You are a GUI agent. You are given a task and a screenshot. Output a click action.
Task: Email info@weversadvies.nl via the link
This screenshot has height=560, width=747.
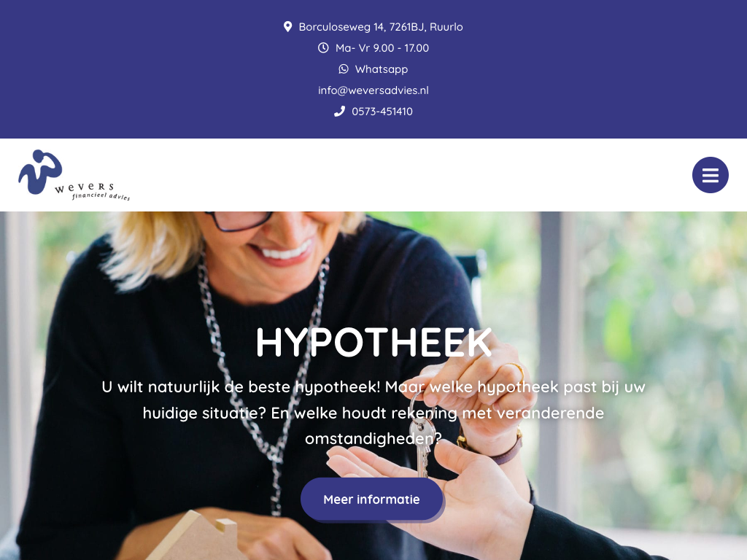[x=373, y=90]
